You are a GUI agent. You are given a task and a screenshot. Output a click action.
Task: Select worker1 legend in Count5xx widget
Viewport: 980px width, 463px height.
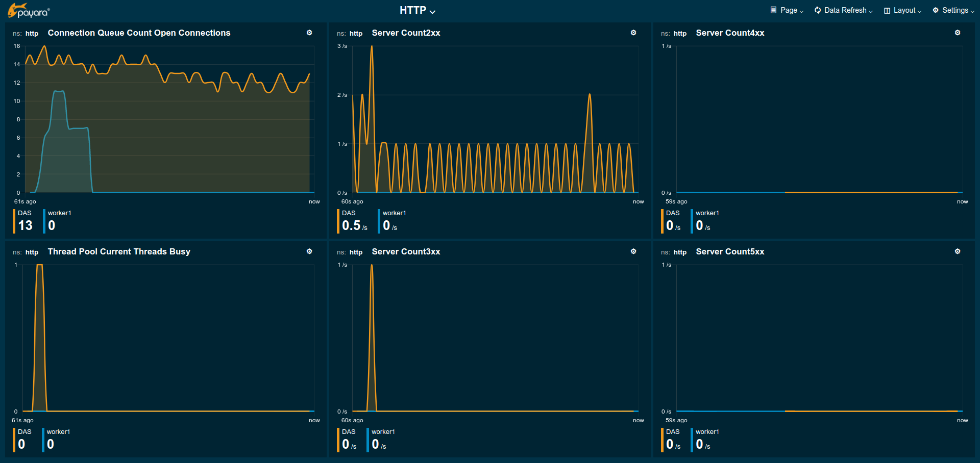pos(705,440)
